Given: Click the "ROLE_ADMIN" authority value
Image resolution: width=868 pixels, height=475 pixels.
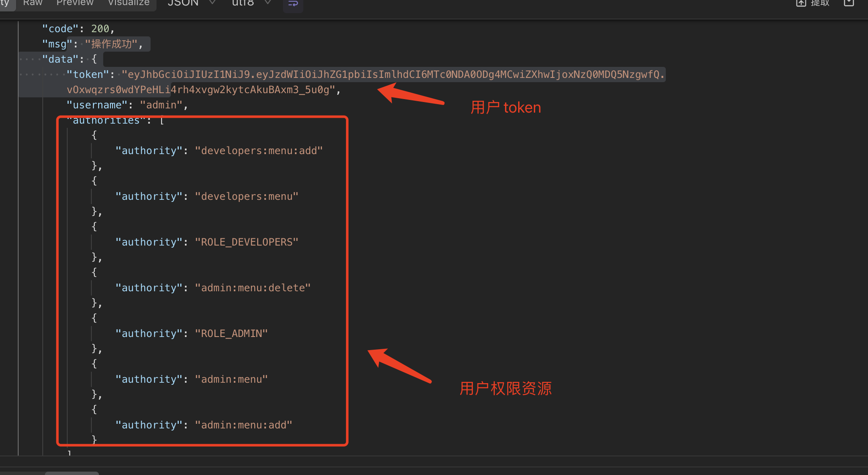Looking at the screenshot, I should 231,334.
